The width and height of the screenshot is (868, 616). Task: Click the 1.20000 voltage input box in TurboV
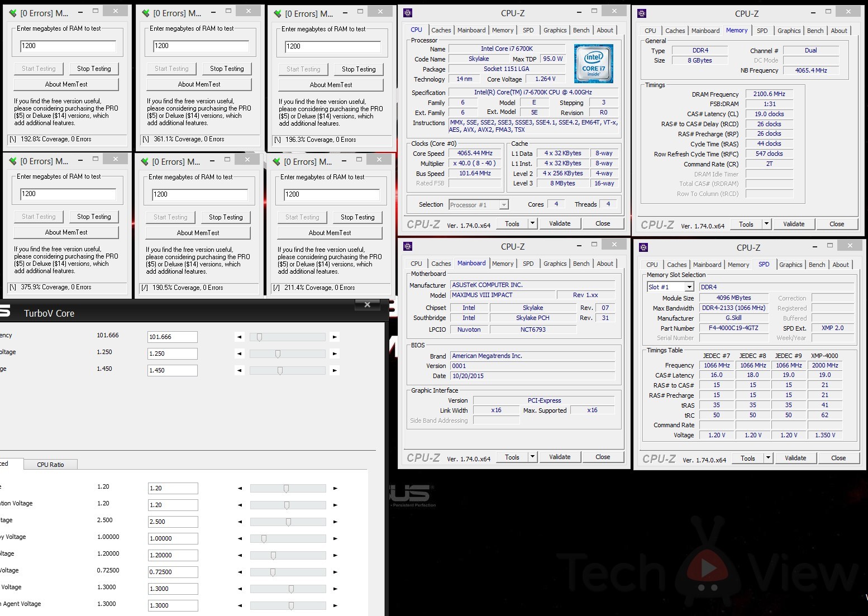(173, 555)
